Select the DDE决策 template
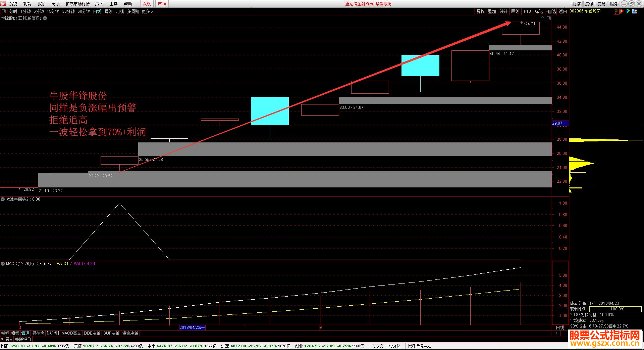The width and height of the screenshot is (644, 350). tap(92, 333)
